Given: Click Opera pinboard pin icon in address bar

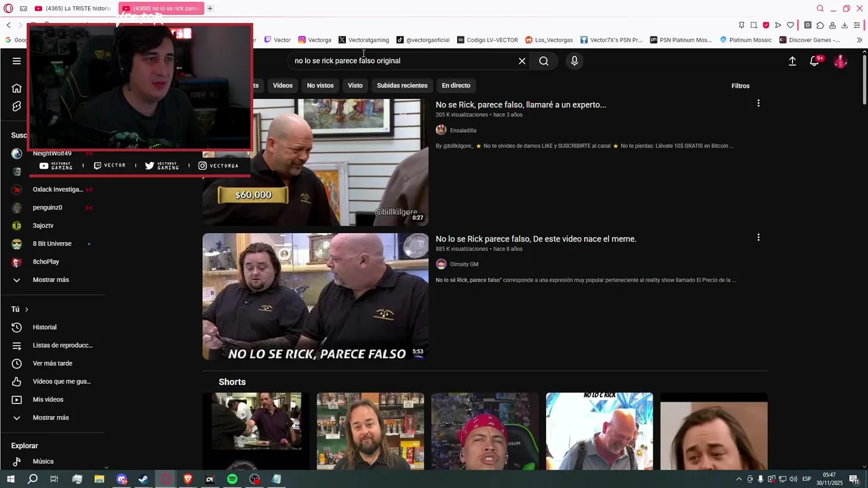Looking at the screenshot, I should (741, 25).
